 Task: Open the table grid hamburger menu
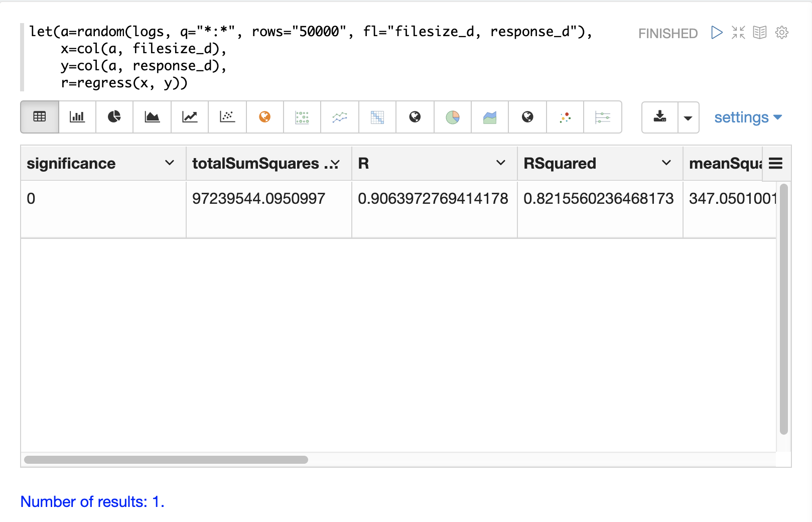(776, 163)
